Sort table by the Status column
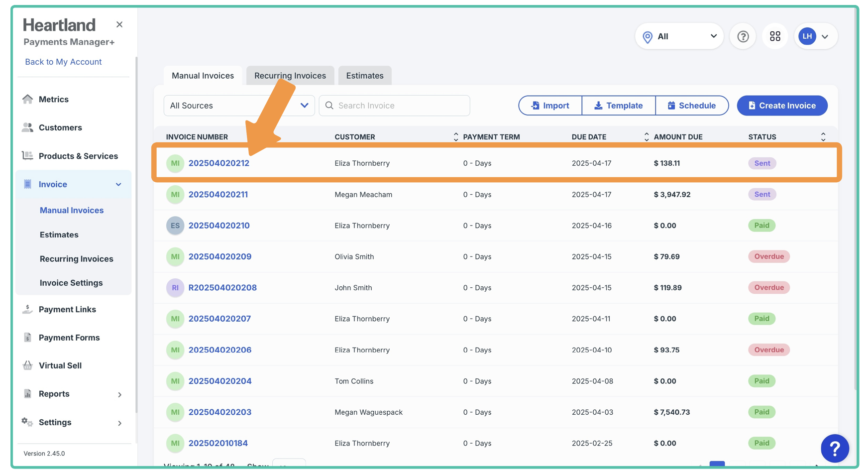The image size is (868, 475). 823,137
